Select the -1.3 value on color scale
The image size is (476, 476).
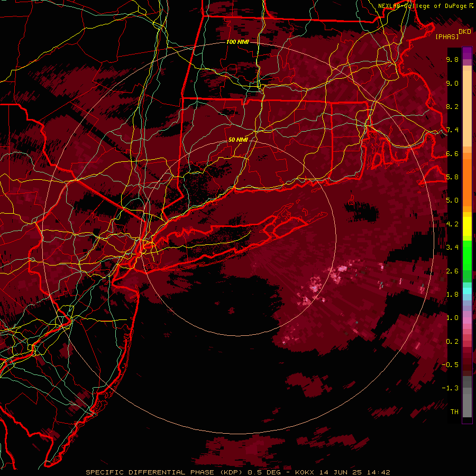click(450, 388)
